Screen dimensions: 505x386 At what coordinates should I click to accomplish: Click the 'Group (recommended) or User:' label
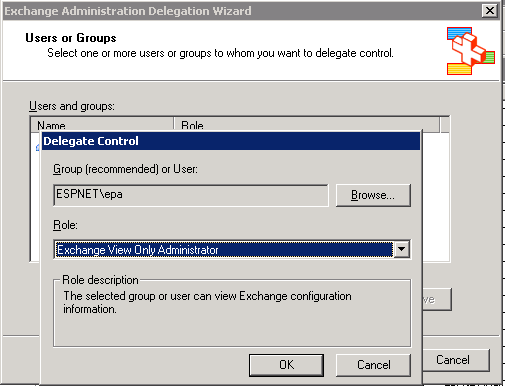coord(125,169)
